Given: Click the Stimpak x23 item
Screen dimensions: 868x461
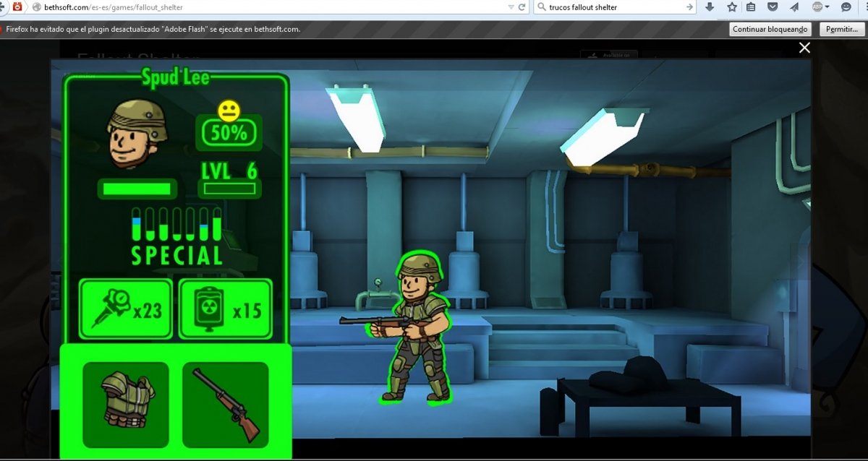Looking at the screenshot, I should click(x=126, y=309).
